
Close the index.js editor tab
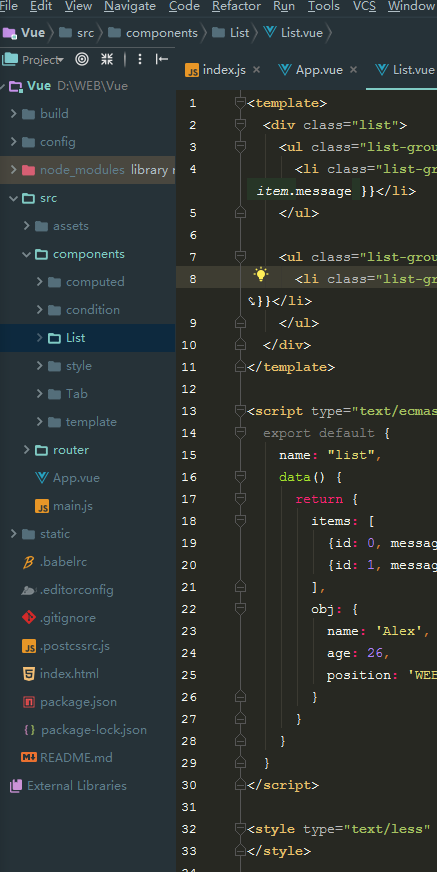(256, 70)
